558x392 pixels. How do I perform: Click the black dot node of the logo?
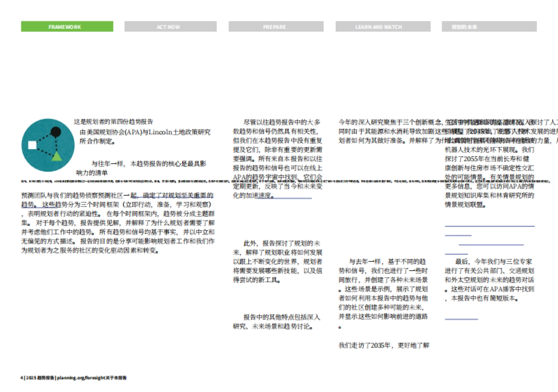coord(56,132)
